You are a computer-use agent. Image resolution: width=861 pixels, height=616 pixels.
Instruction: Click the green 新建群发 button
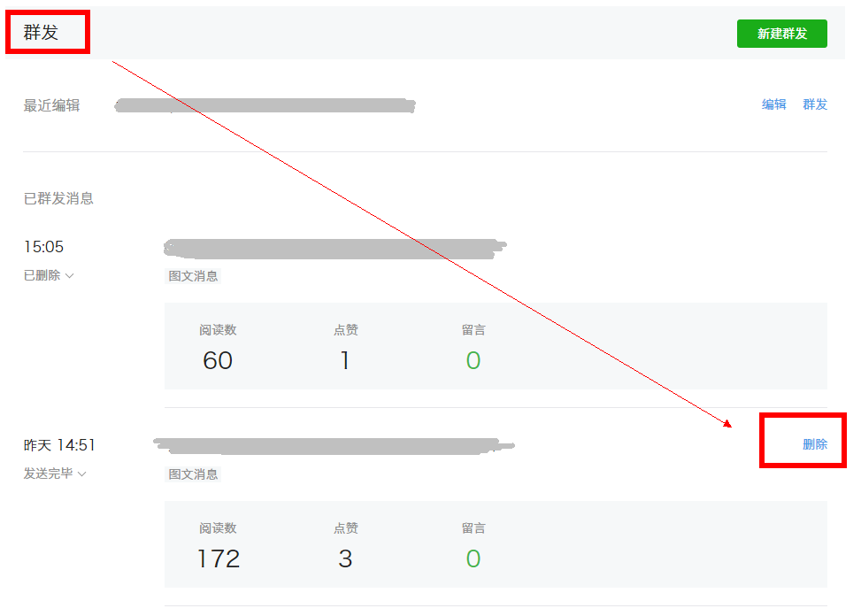781,34
